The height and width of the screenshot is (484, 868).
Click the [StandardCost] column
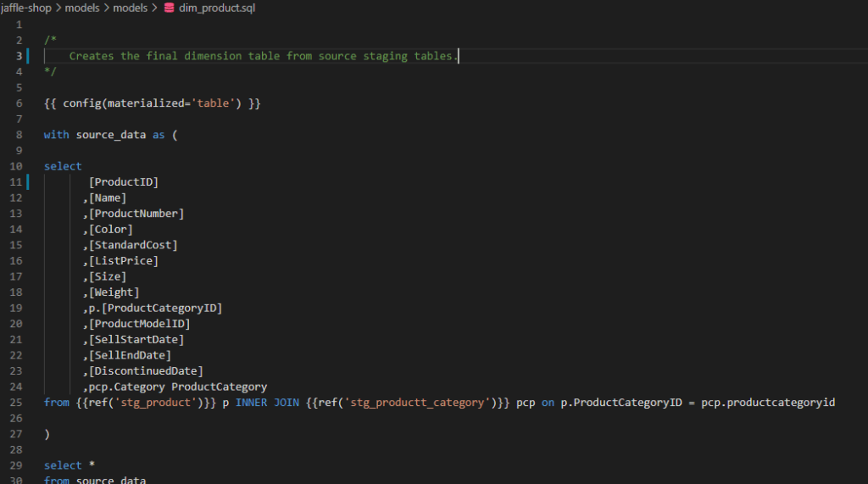(133, 245)
